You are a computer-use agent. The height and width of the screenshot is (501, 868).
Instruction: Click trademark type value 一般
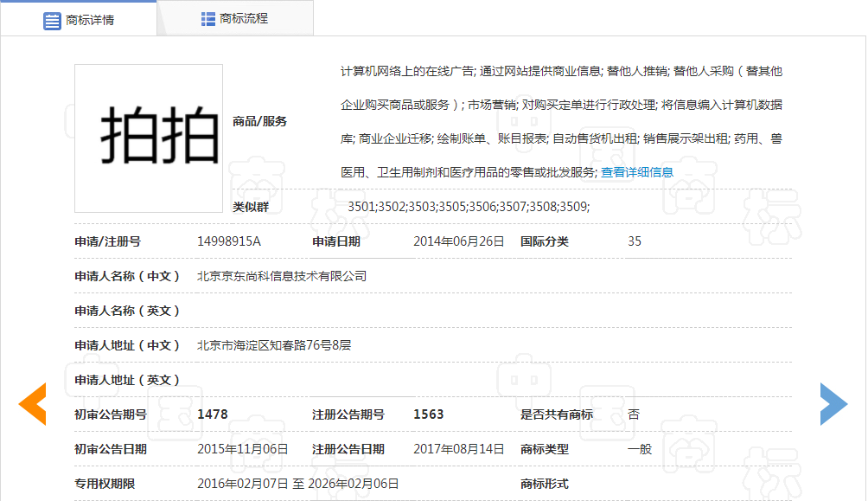640,449
